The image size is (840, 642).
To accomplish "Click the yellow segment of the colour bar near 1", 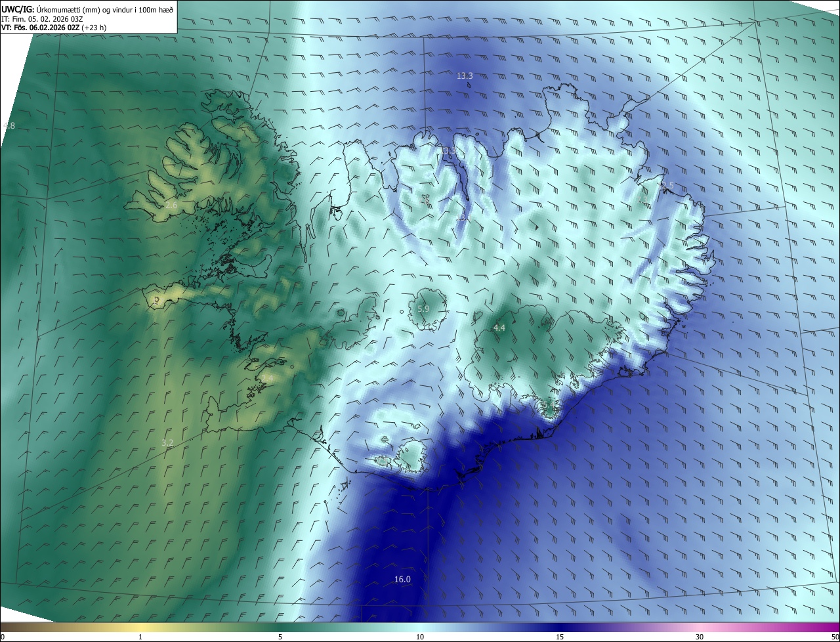I will point(140,627).
